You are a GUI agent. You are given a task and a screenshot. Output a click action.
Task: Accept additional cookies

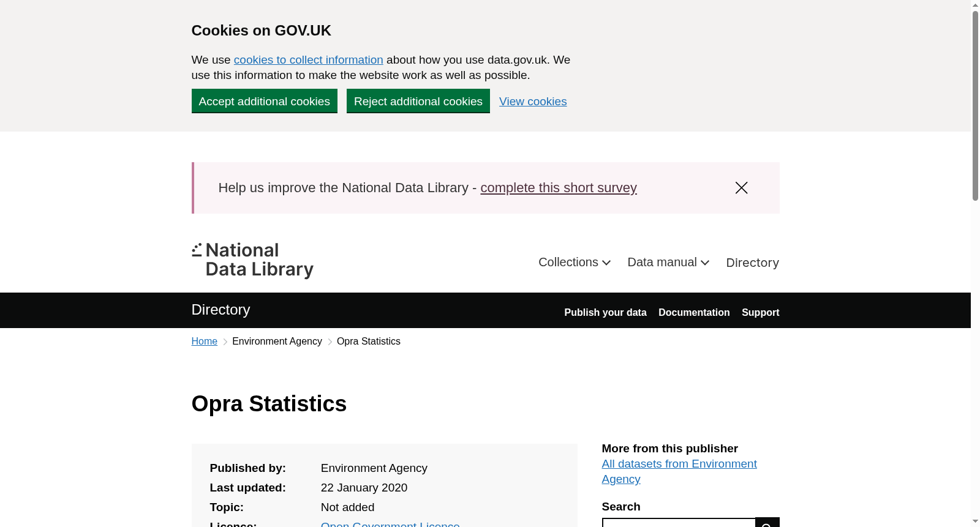(265, 101)
